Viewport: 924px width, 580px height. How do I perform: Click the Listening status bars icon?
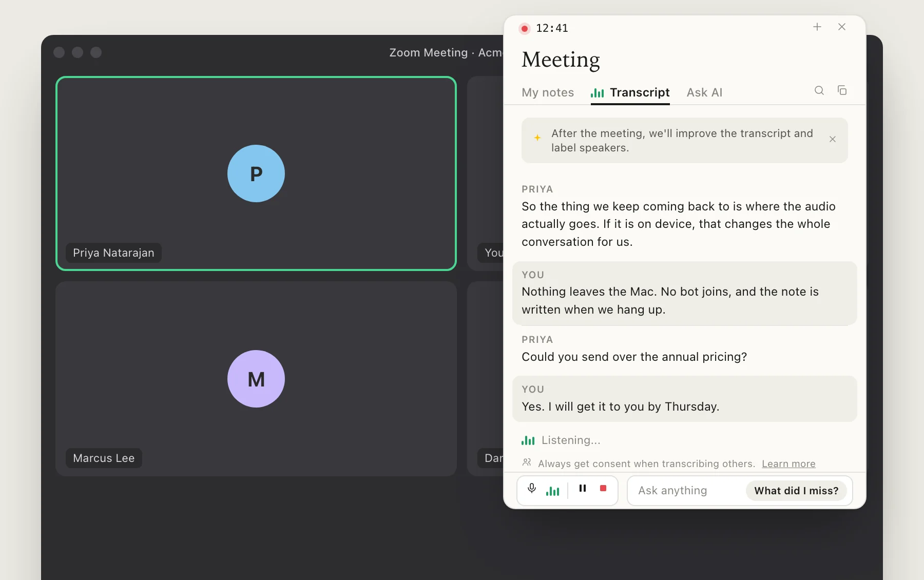(x=528, y=440)
